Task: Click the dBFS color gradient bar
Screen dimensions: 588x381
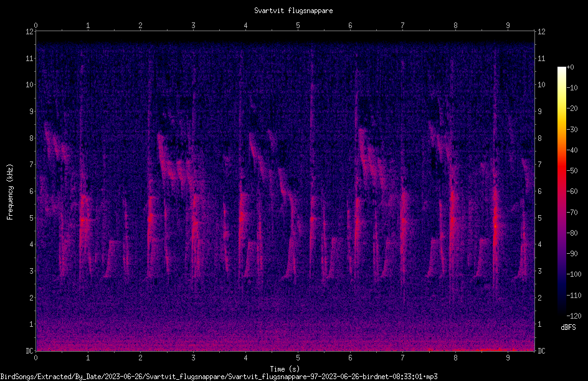Action: pyautogui.click(x=561, y=191)
